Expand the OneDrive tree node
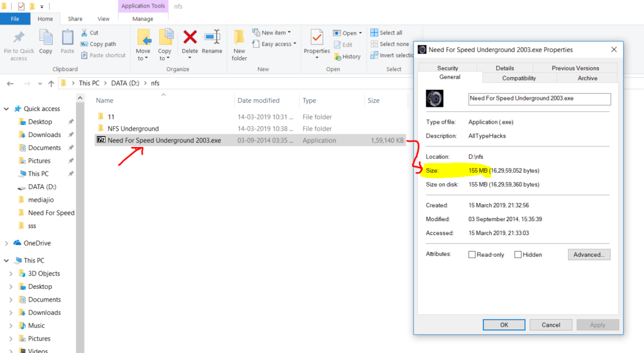 click(7, 243)
